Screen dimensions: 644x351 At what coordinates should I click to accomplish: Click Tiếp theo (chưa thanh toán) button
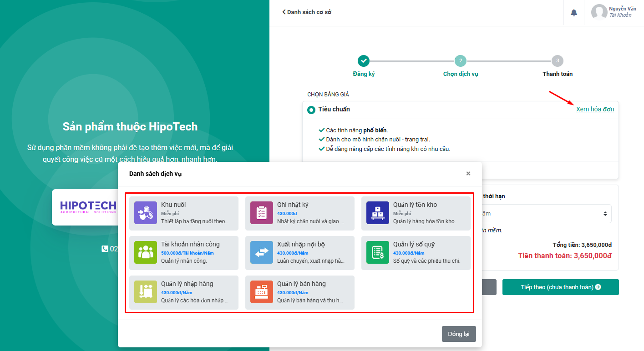click(x=560, y=287)
